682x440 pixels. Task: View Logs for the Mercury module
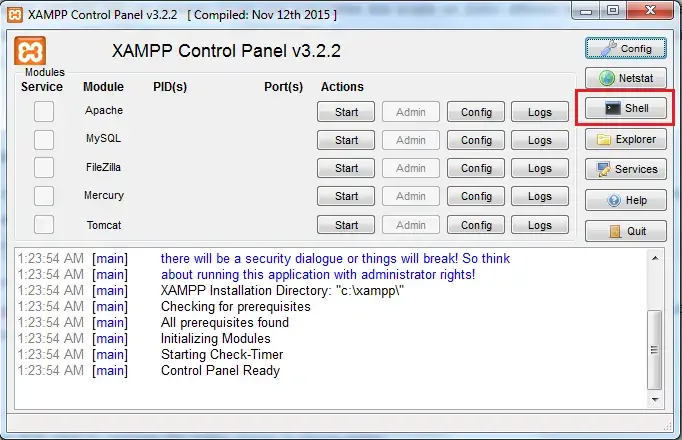(540, 196)
